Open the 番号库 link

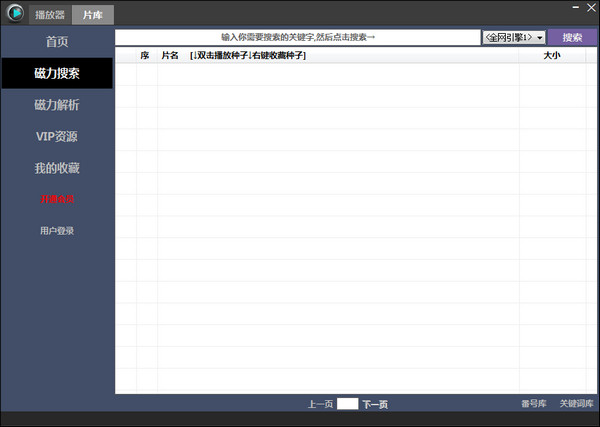[x=533, y=404]
